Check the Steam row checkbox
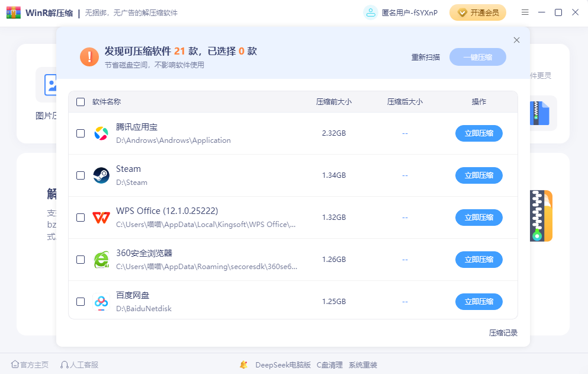This screenshot has height=374, width=588. (x=81, y=175)
